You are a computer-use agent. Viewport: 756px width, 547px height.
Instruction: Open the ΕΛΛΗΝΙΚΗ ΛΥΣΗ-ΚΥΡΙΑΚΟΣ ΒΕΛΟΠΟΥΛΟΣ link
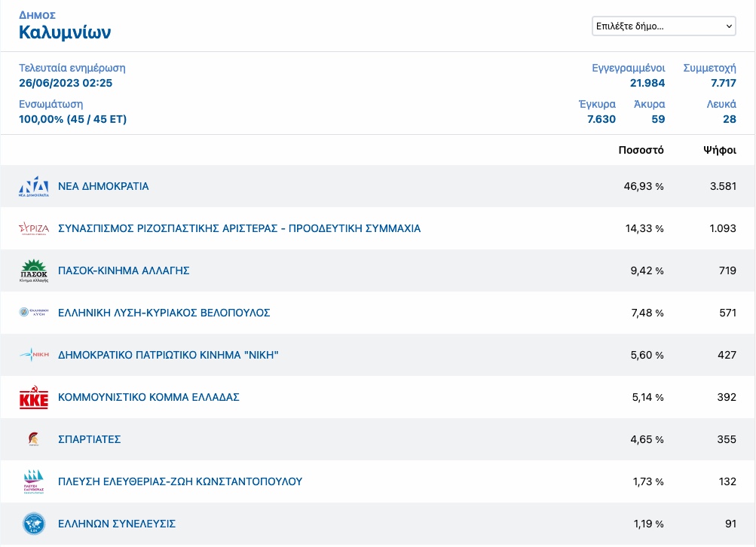coord(164,313)
